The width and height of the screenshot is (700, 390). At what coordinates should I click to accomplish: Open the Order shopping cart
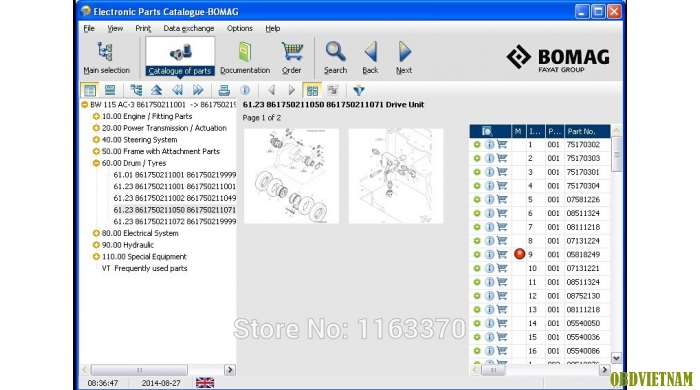(x=292, y=57)
